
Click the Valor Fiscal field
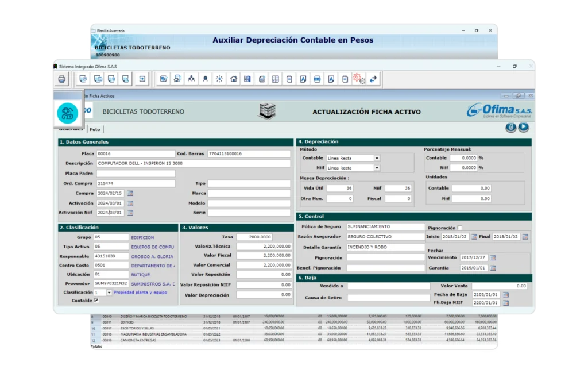[x=264, y=255]
